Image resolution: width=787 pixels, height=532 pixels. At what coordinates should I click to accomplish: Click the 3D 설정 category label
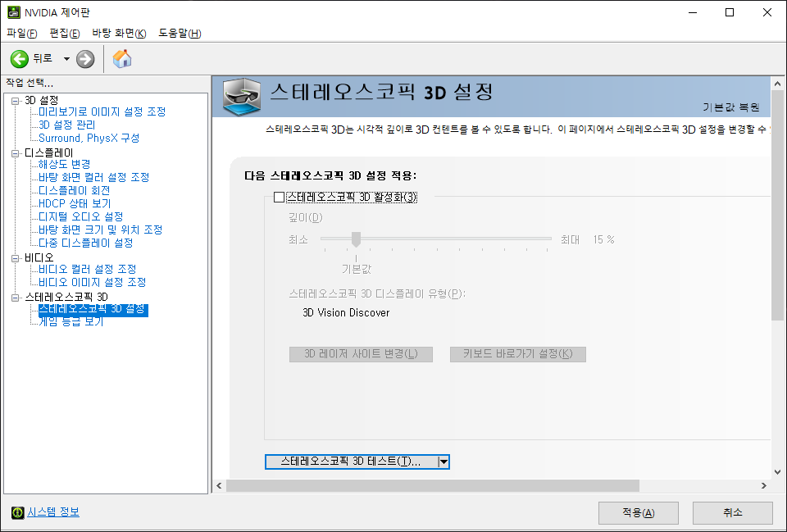pos(42,100)
